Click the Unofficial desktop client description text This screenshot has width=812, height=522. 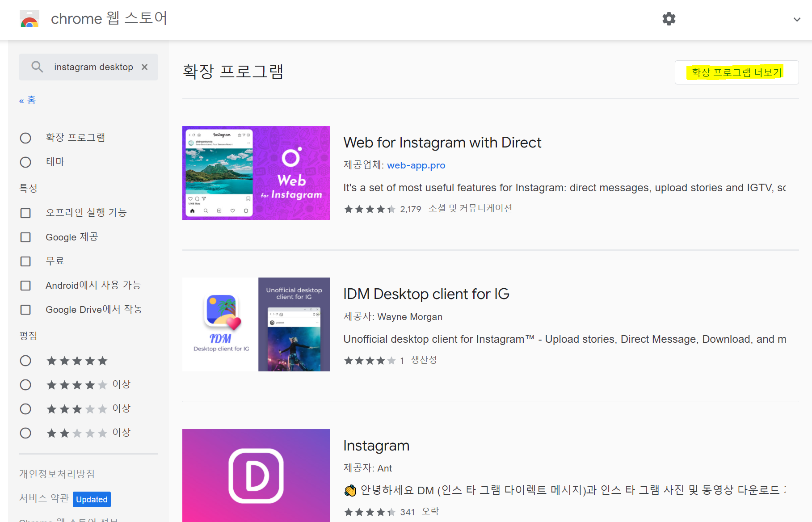point(564,339)
